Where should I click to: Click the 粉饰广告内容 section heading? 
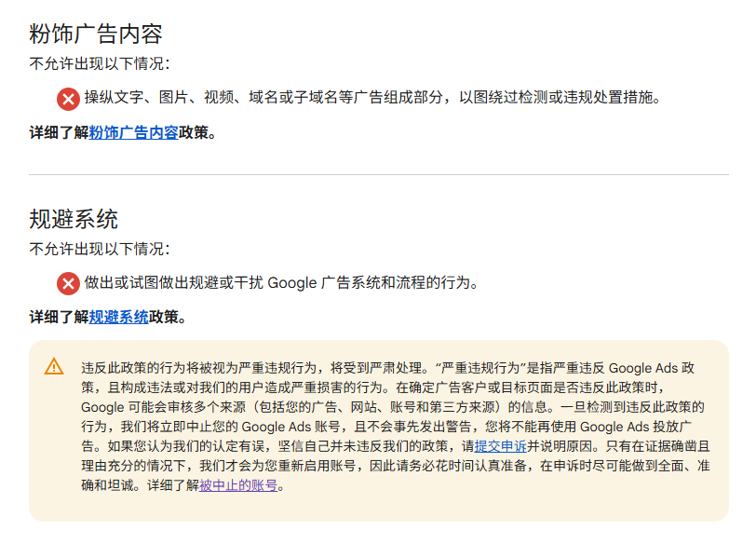96,34
